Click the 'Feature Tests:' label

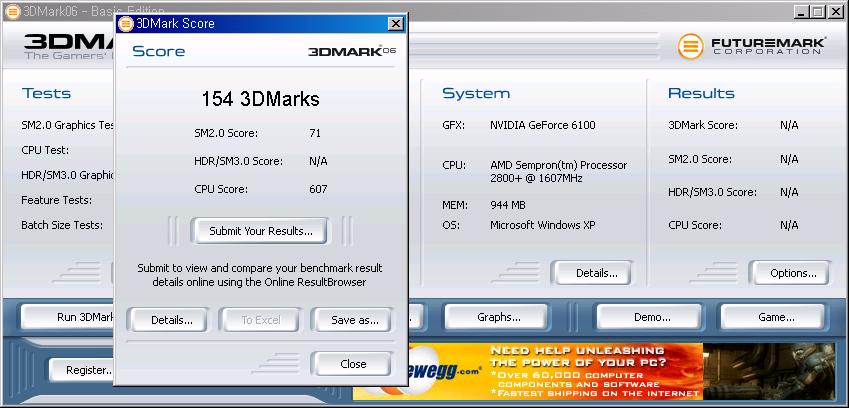[x=56, y=200]
